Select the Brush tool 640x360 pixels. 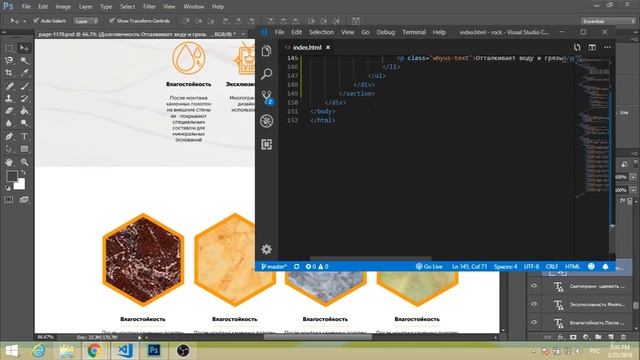[24, 86]
